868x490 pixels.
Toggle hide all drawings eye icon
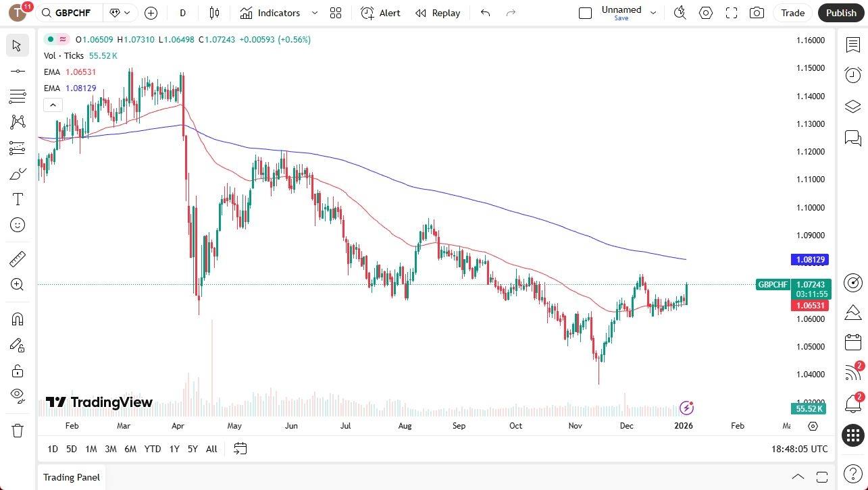coord(18,396)
